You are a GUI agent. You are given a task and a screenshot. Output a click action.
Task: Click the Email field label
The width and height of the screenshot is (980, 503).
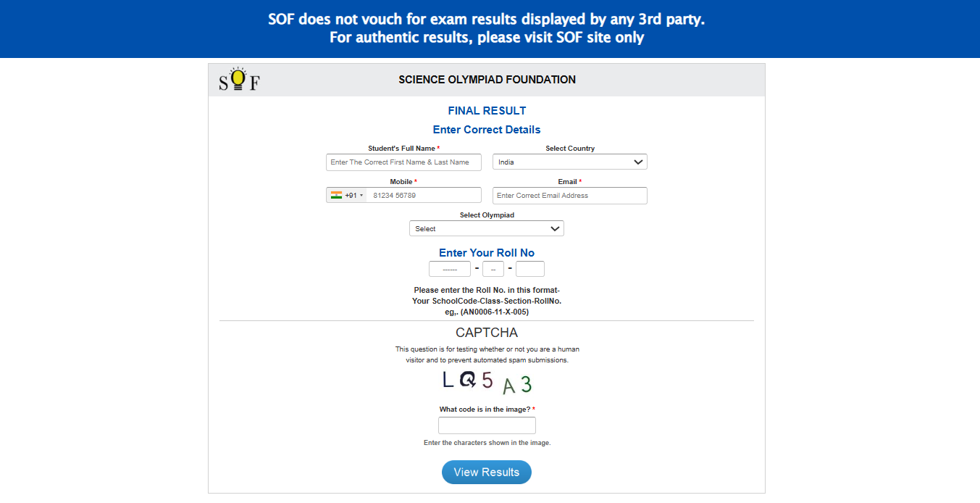pyautogui.click(x=567, y=182)
